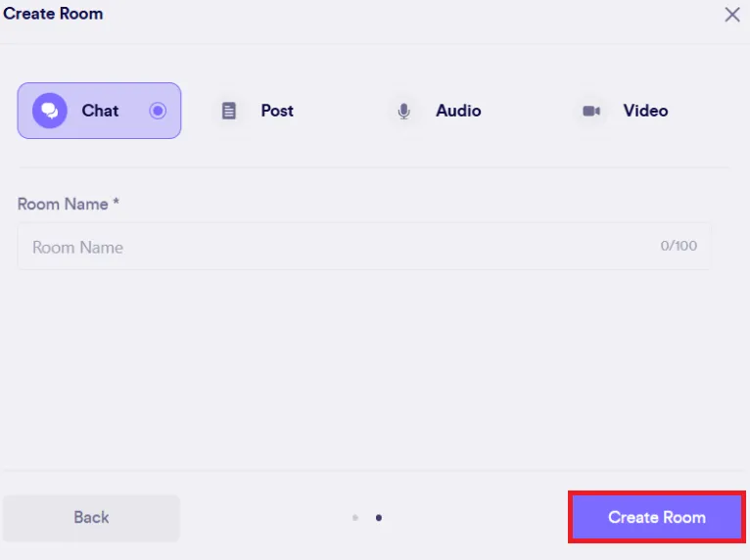
Task: Click the 0/100 character counter
Action: tap(679, 246)
